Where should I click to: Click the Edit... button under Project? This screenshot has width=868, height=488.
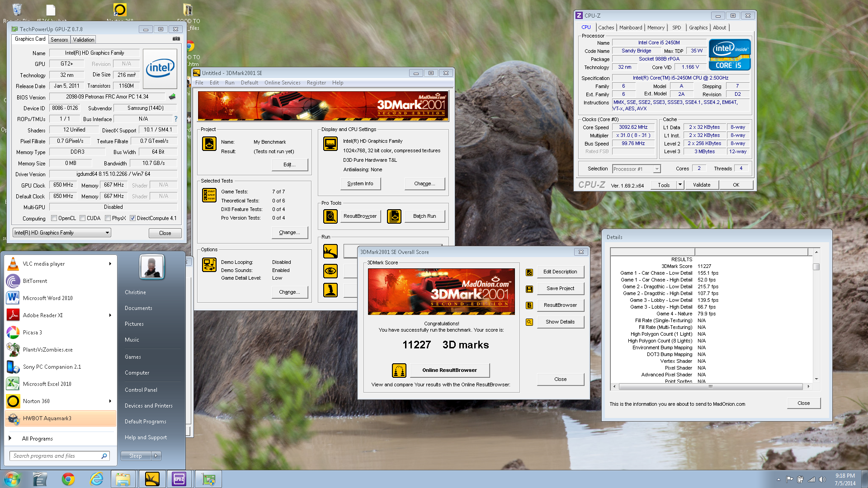pos(289,164)
